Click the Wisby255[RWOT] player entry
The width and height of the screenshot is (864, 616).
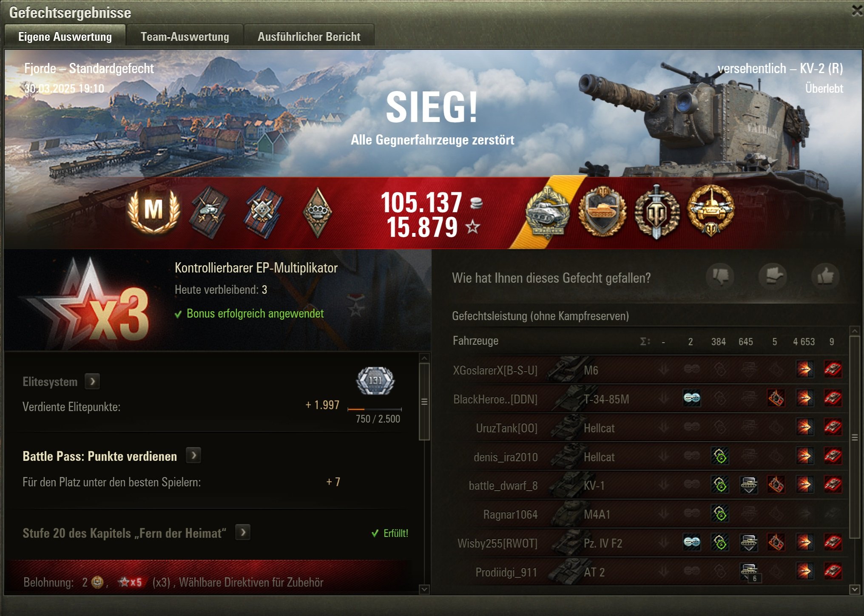497,543
